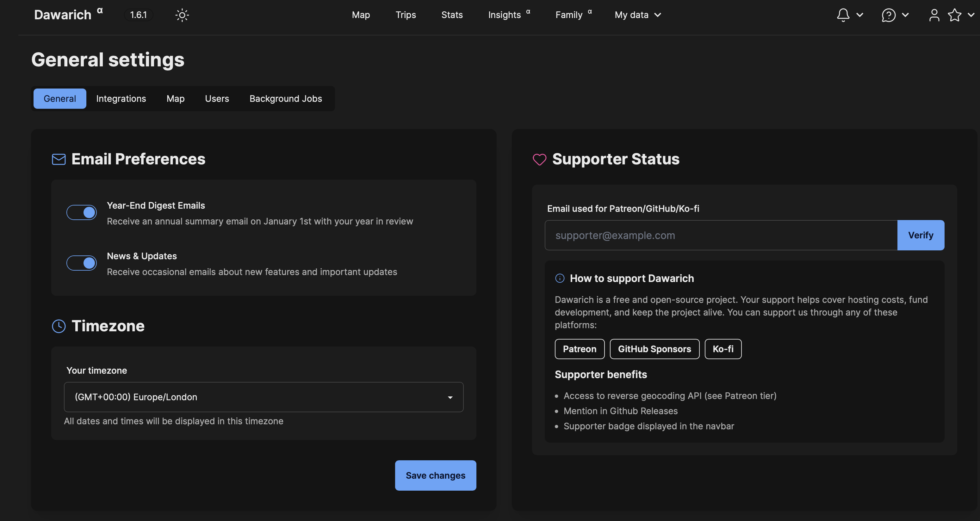
Task: Click the Timezone clock icon
Action: coord(59,326)
